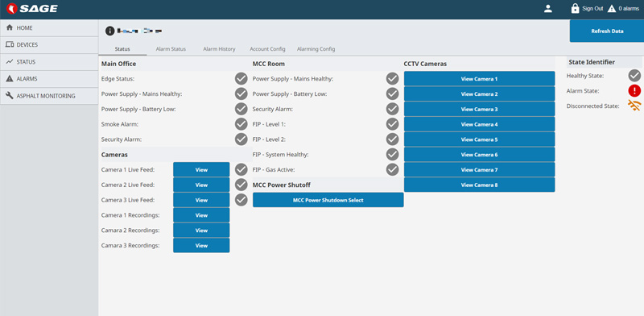This screenshot has height=316, width=644.
Task: View Camera 1 Live Feed
Action: tap(201, 169)
